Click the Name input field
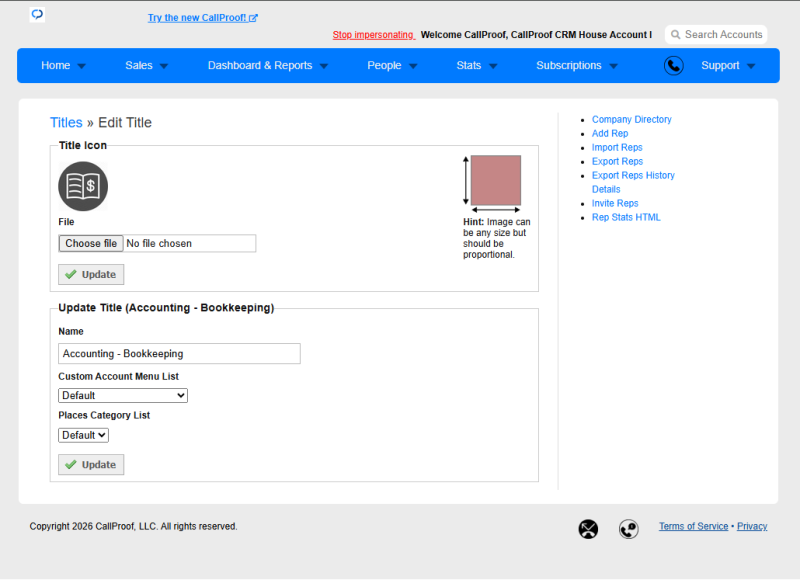800x580 pixels. tap(179, 354)
